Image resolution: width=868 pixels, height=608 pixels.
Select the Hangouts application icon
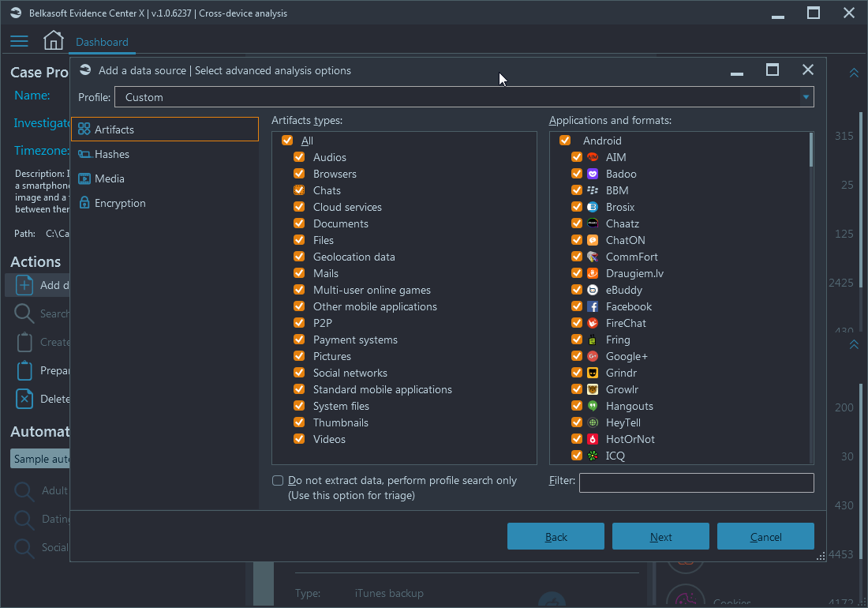(593, 407)
